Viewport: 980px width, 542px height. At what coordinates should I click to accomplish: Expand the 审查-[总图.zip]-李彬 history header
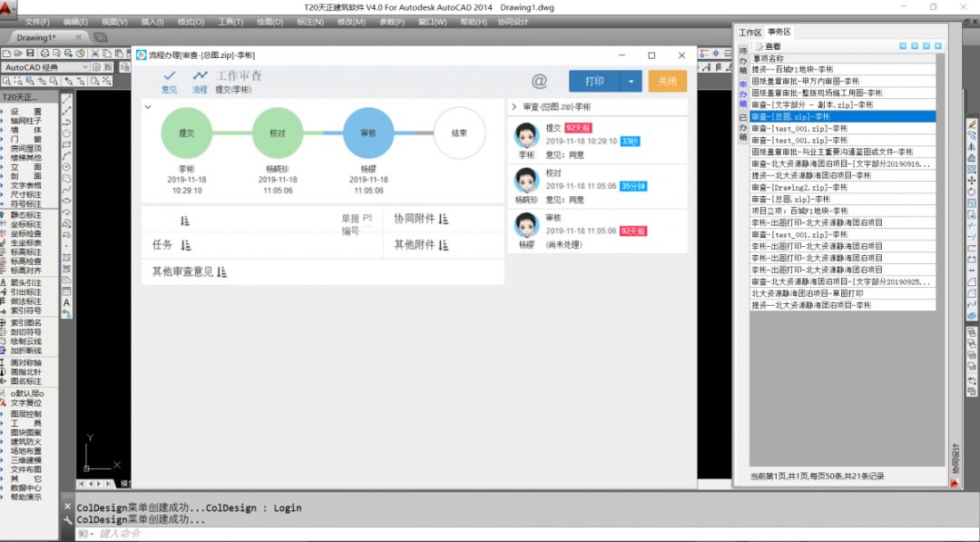[x=514, y=107]
